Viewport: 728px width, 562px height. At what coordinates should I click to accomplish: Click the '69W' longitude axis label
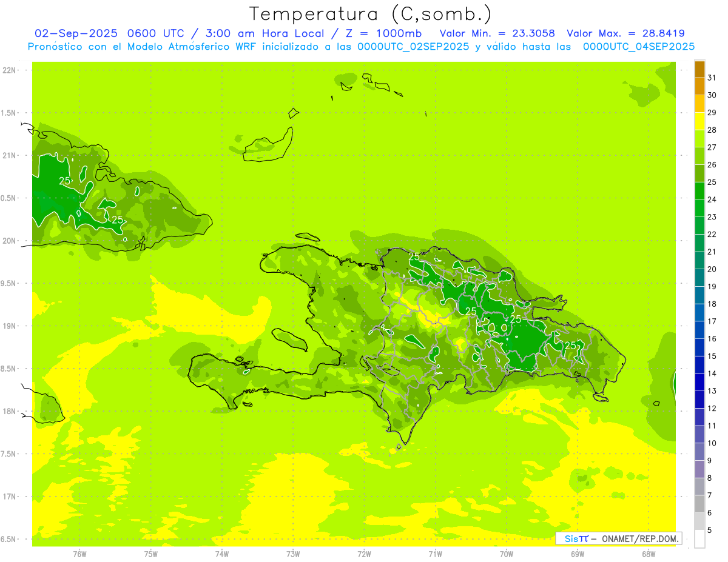click(578, 554)
